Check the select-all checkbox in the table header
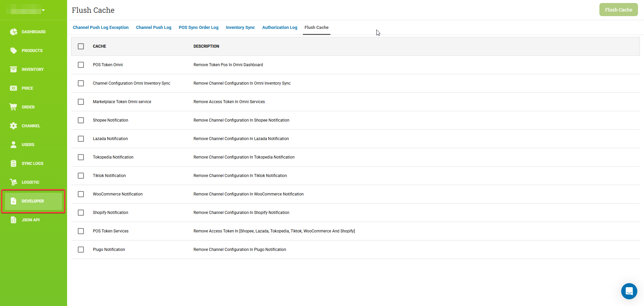Image resolution: width=644 pixels, height=306 pixels. (x=81, y=46)
